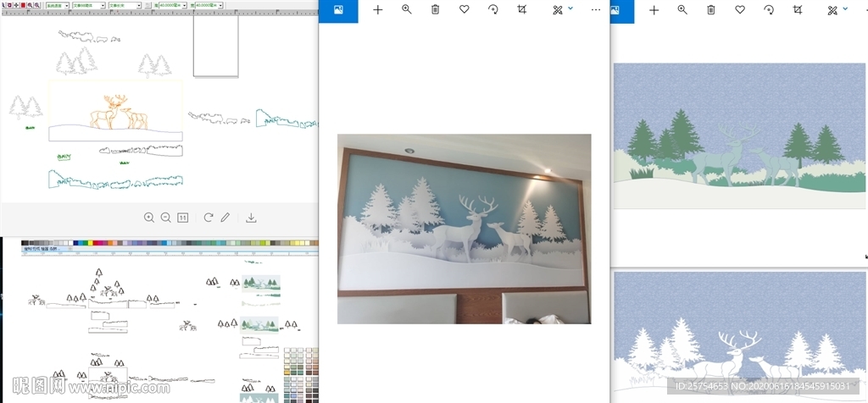This screenshot has width=868, height=403.
Task: Open dropdown arrow of second 40.0000 field
Action: 220,6
